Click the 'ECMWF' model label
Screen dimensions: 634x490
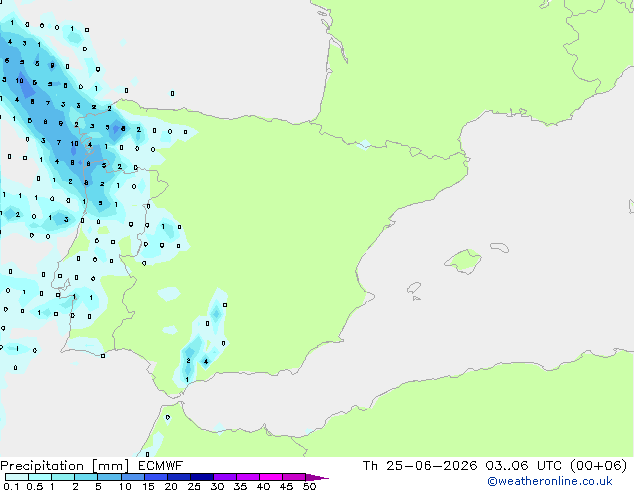(x=161, y=466)
